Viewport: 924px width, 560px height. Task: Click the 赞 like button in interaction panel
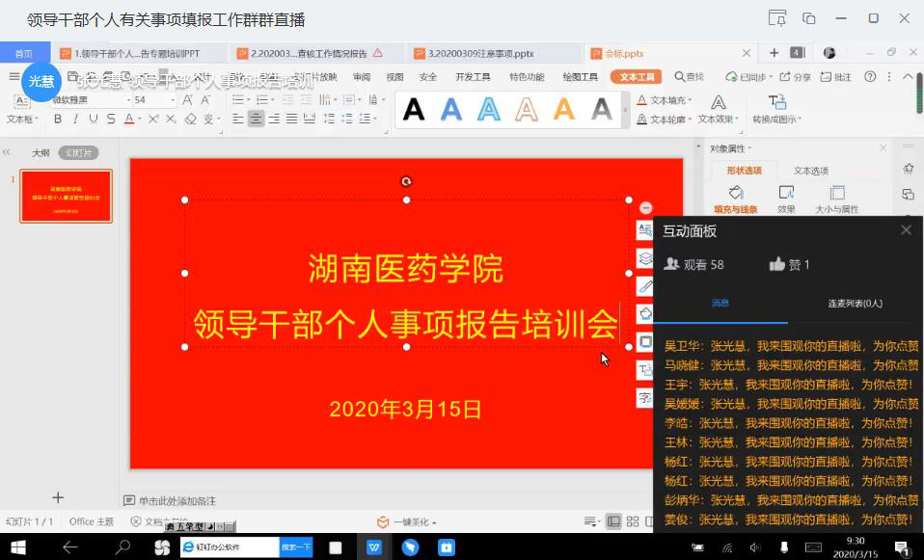(x=789, y=264)
